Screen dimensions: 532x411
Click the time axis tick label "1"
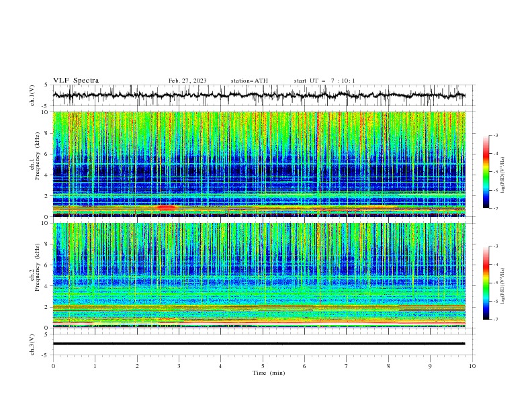(x=95, y=366)
